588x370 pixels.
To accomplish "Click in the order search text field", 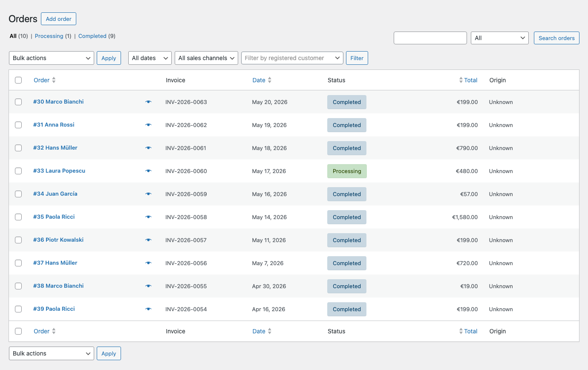I will [430, 38].
